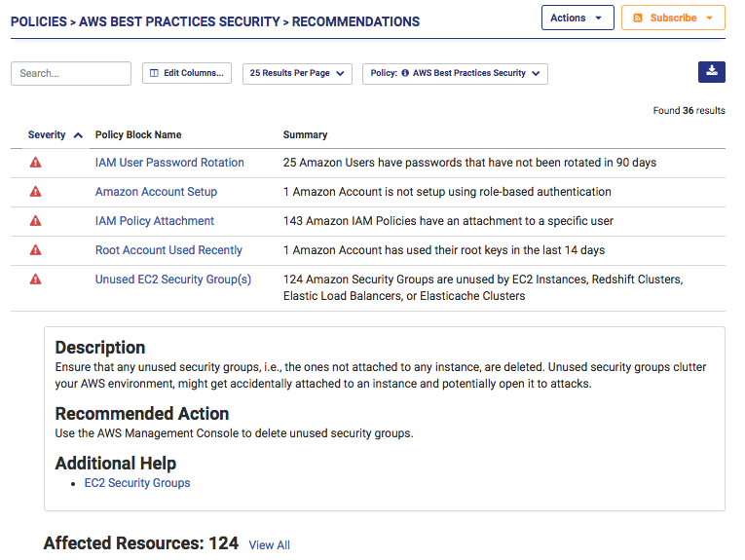Click summary '124 Amazon Security Groups are unused...'
This screenshot has width=745, height=560.
(x=483, y=288)
